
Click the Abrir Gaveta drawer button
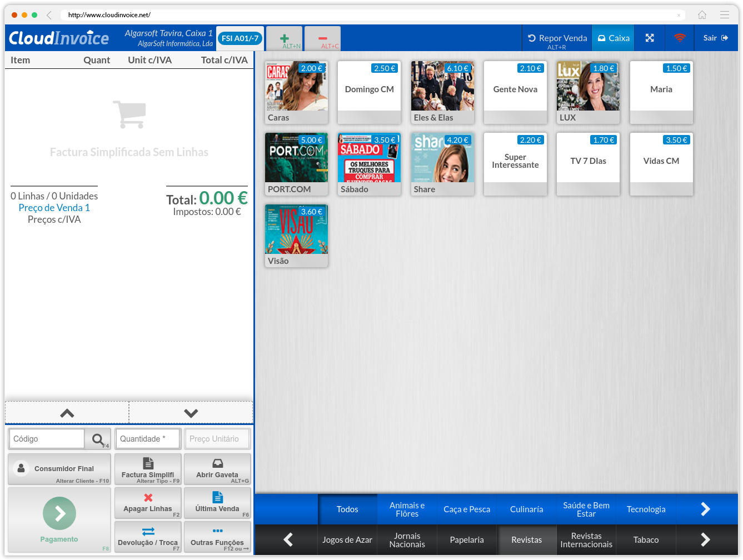tap(217, 469)
